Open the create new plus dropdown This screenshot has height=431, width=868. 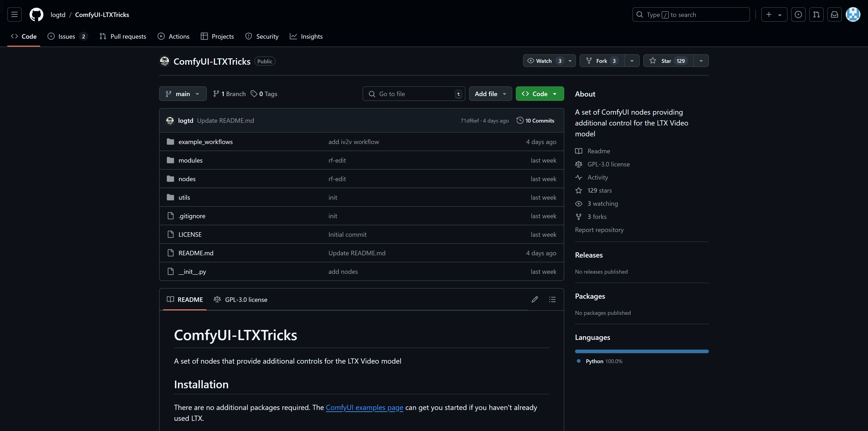click(x=774, y=14)
